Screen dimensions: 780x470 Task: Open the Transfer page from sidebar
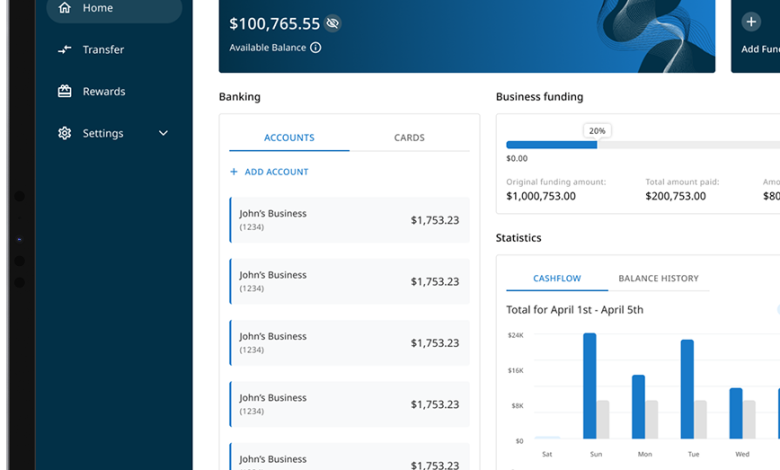pyautogui.click(x=103, y=49)
